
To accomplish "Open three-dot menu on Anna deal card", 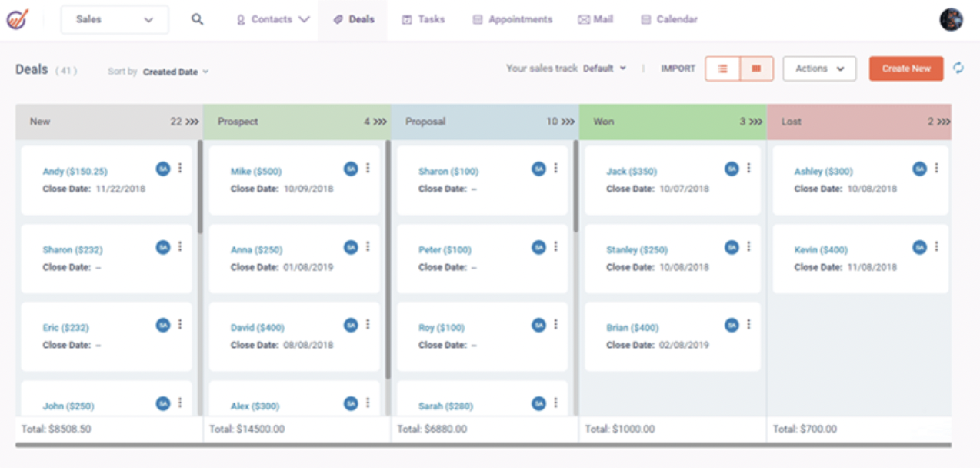I will (x=368, y=246).
